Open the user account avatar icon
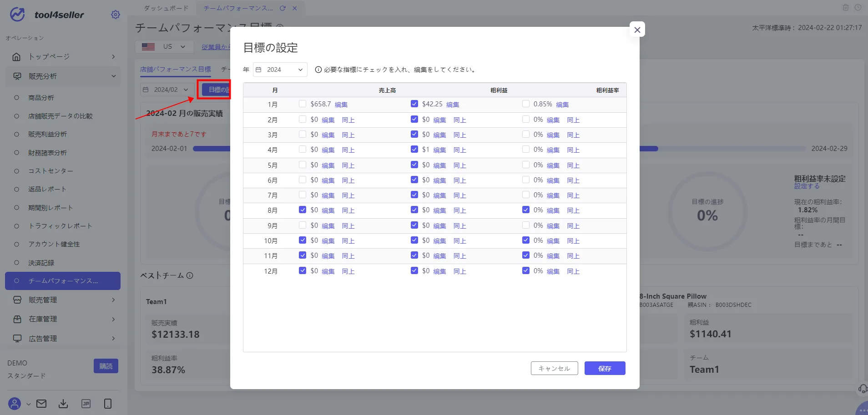Viewport: 868px width, 415px height. [x=15, y=404]
